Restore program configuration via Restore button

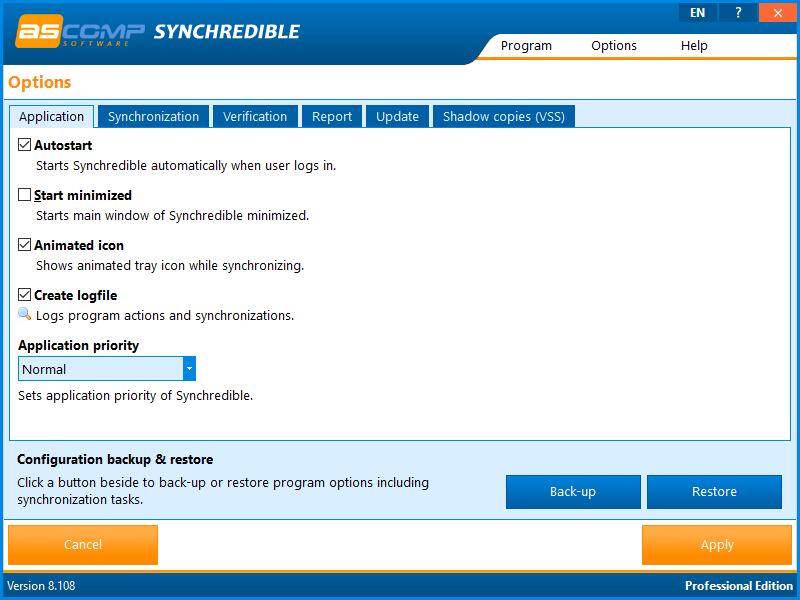point(714,492)
